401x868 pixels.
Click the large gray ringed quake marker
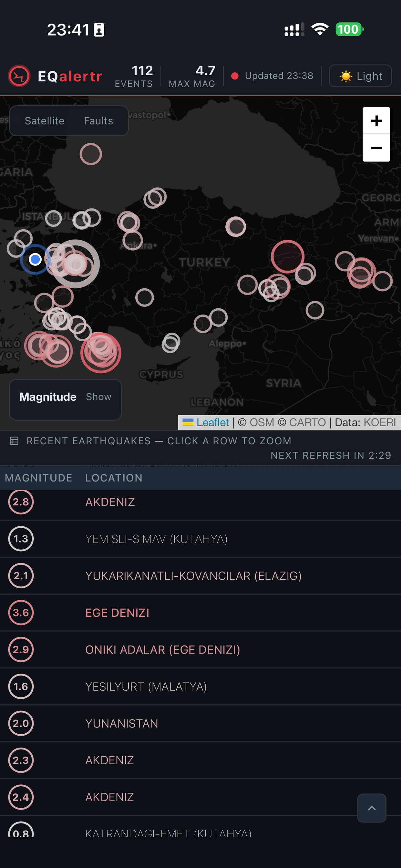point(75,264)
